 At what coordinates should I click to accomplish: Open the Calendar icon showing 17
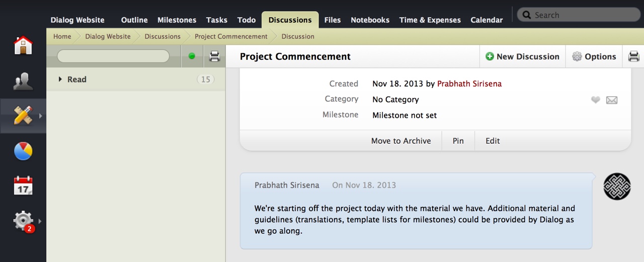click(23, 185)
